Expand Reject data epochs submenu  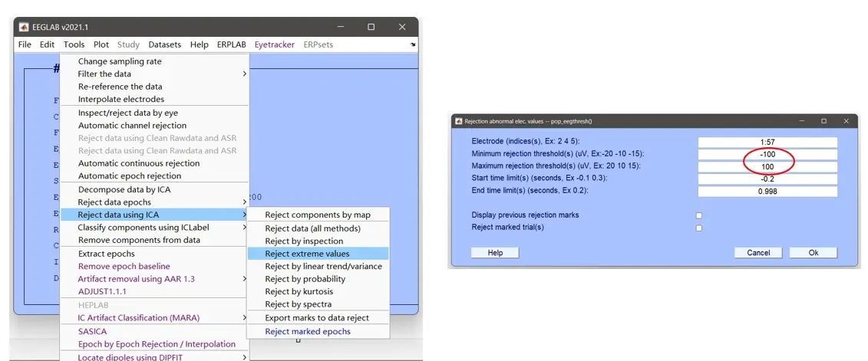(154, 202)
